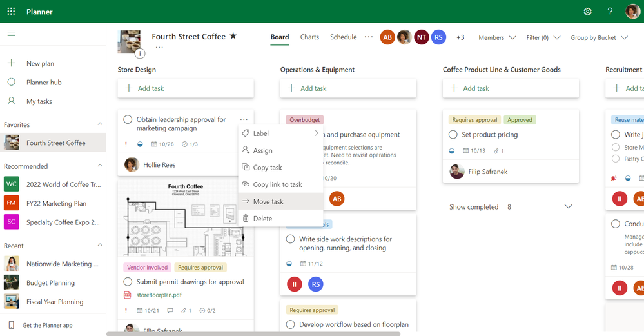Click the Approved green label

point(520,120)
